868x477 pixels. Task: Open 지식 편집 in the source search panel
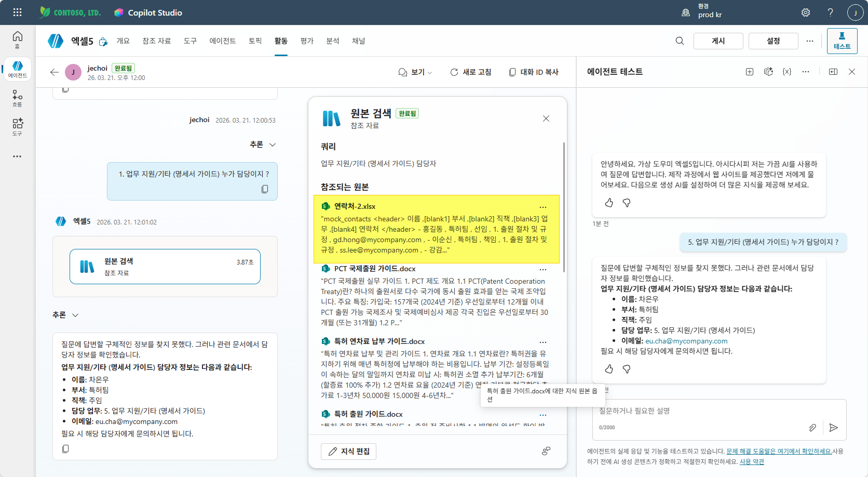click(x=348, y=451)
